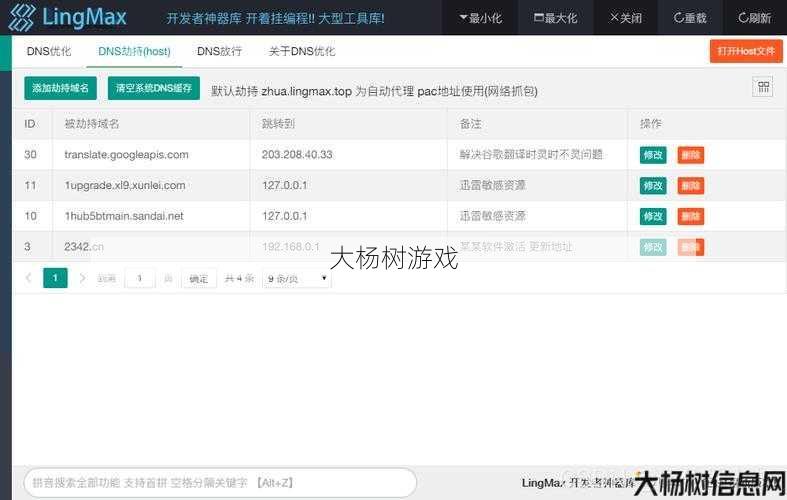Viewport: 787px width, 500px height.
Task: Edit the translate.googleapis.com row with 修改
Action: pos(653,155)
